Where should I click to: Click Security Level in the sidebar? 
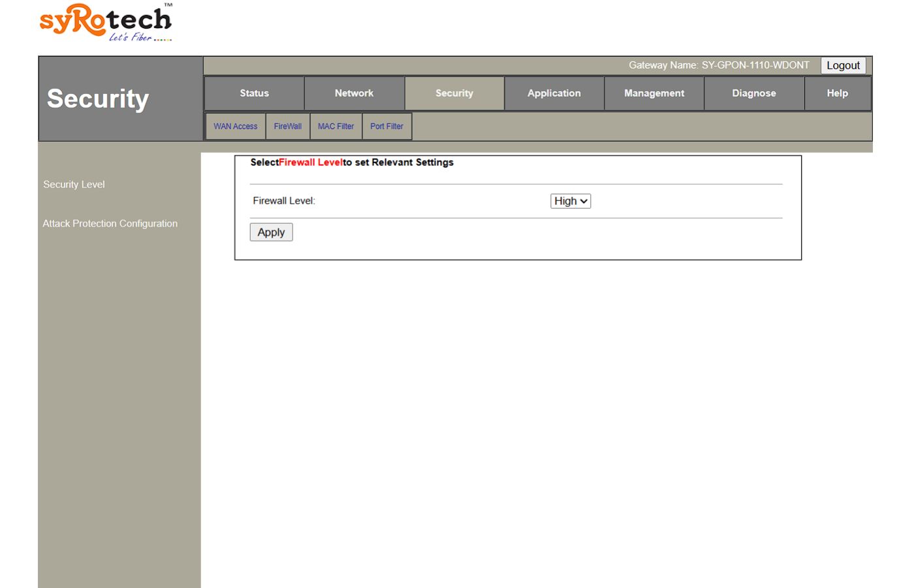74,185
